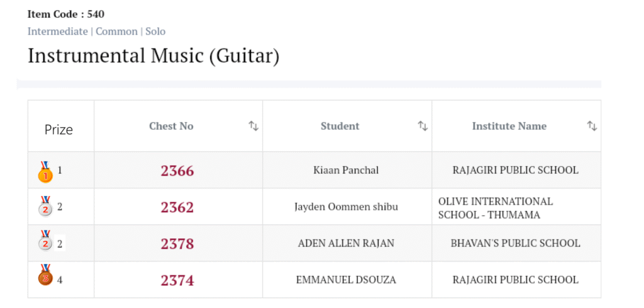The height and width of the screenshot is (308, 644).
Task: Click the silver medal icon beside chest 2378
Action: tap(45, 242)
